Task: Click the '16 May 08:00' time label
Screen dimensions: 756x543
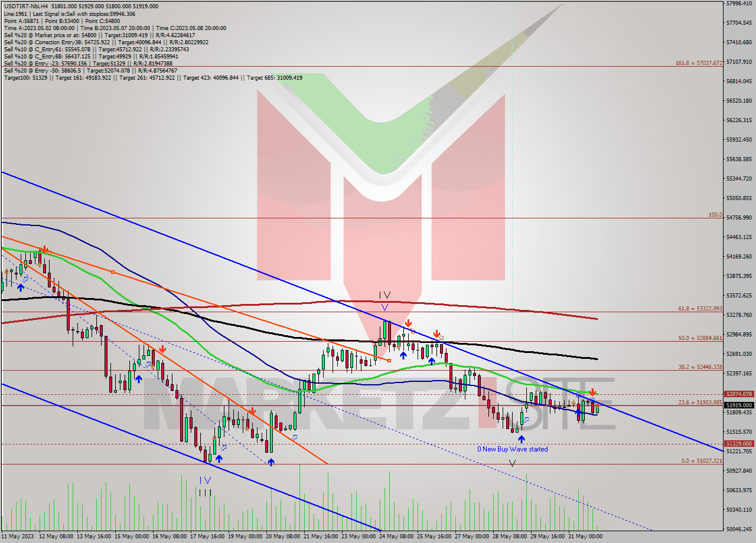Action: 170,537
